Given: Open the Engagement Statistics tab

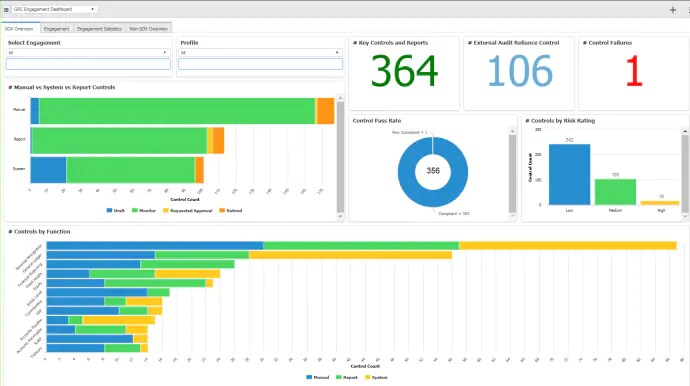Looking at the screenshot, I should [99, 29].
